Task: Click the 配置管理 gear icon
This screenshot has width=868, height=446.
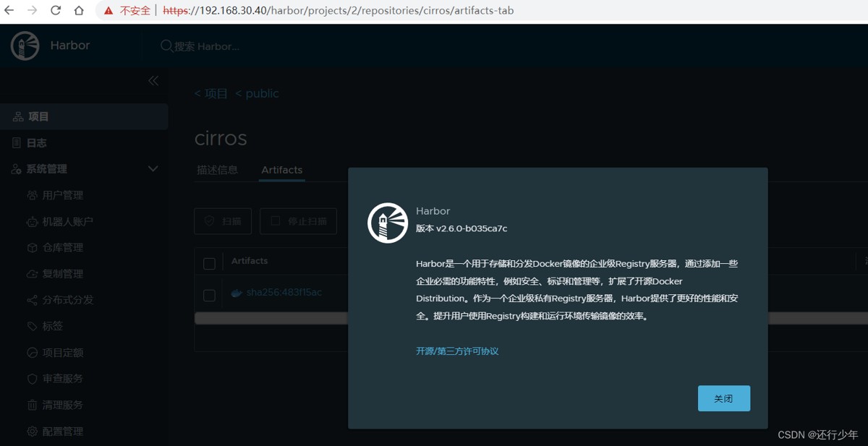Action: (32, 432)
